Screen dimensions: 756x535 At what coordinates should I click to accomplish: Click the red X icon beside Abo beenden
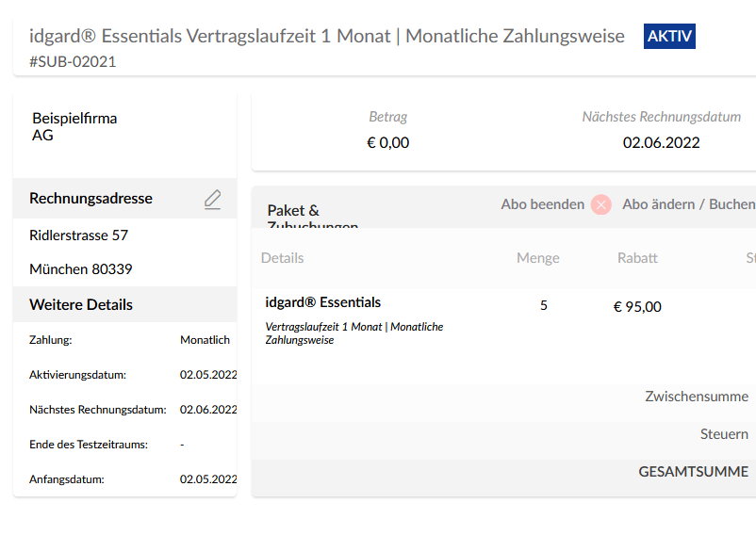(x=600, y=204)
